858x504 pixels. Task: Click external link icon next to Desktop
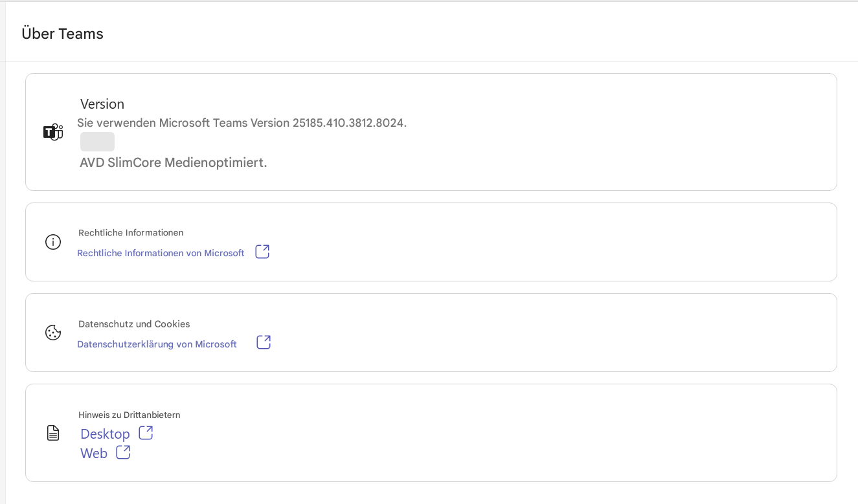(x=146, y=433)
